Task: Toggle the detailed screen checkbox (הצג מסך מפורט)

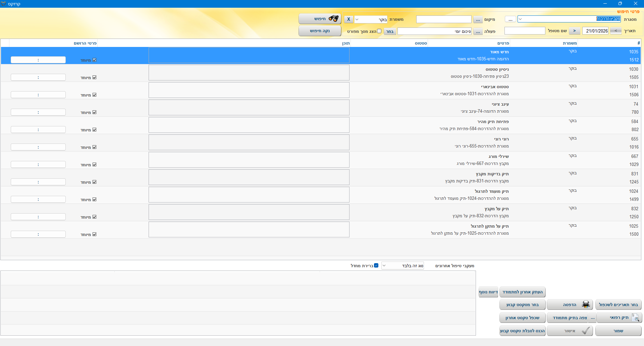Action: point(379,31)
